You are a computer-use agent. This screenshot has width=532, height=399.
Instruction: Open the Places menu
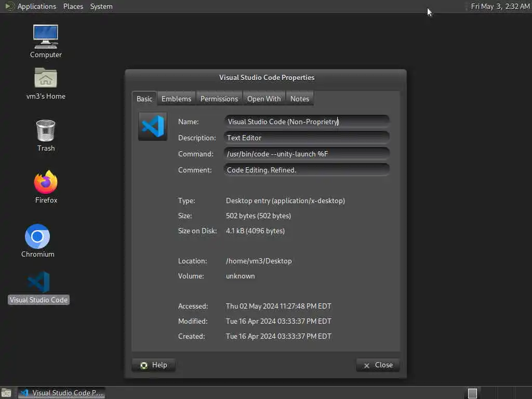pos(73,6)
